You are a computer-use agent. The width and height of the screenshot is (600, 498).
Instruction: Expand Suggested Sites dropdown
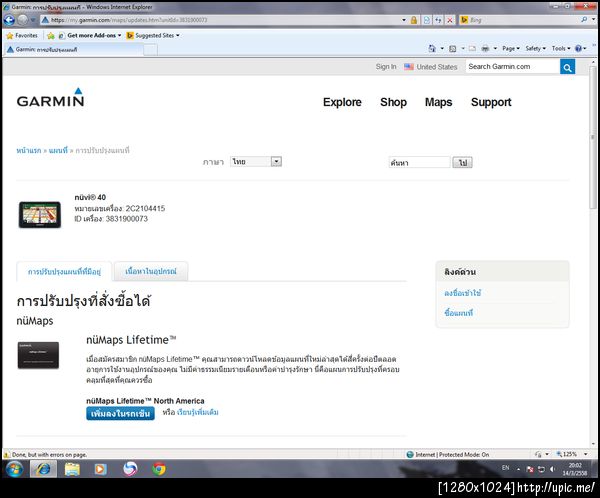[178, 36]
